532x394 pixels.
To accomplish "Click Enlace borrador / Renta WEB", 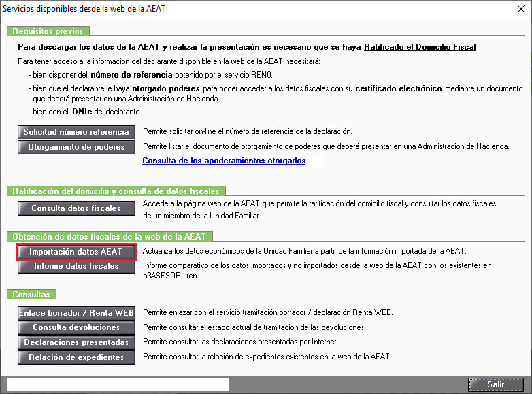I will click(x=76, y=313).
